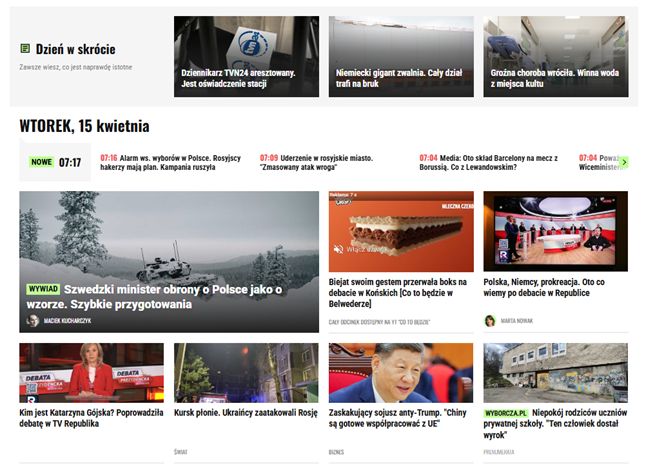Open 07:09 Uderzenie w rosyjskie miasto headline
The height and width of the screenshot is (464, 655).
(317, 162)
